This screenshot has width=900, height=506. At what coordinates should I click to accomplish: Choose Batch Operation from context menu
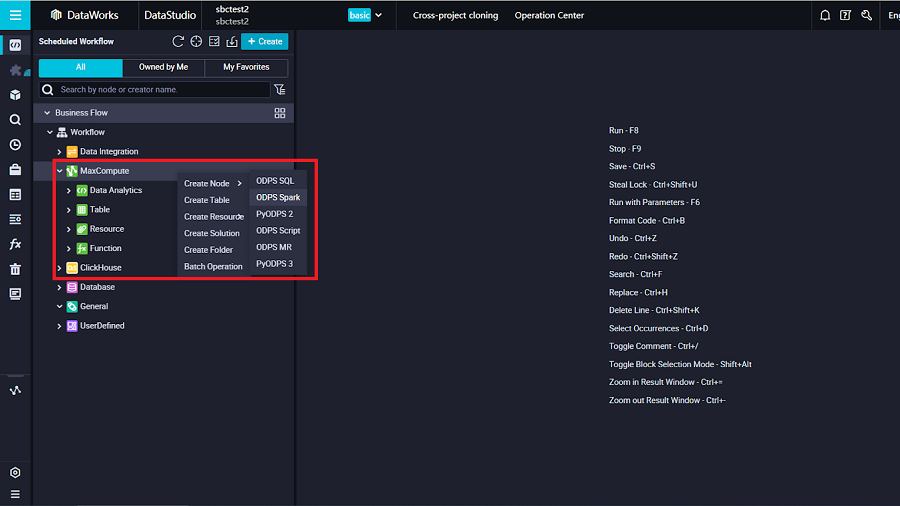click(213, 267)
